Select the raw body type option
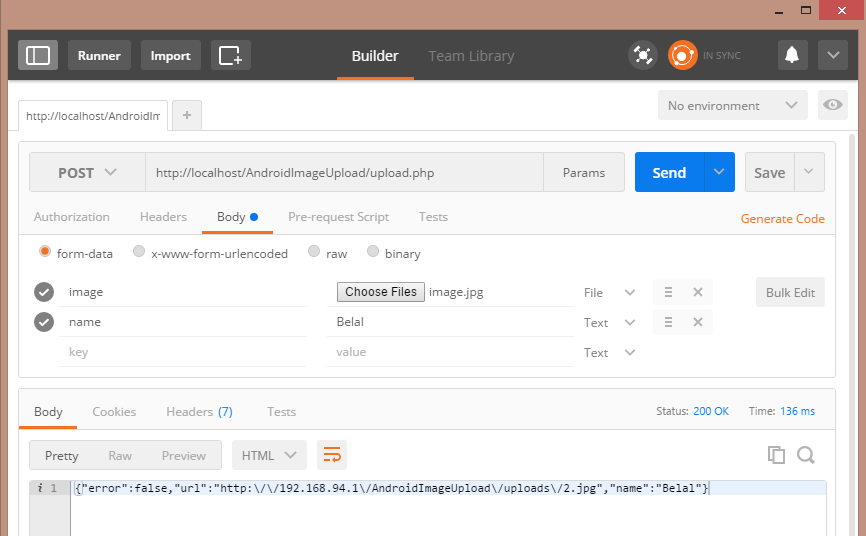This screenshot has width=866, height=536. tap(328, 253)
